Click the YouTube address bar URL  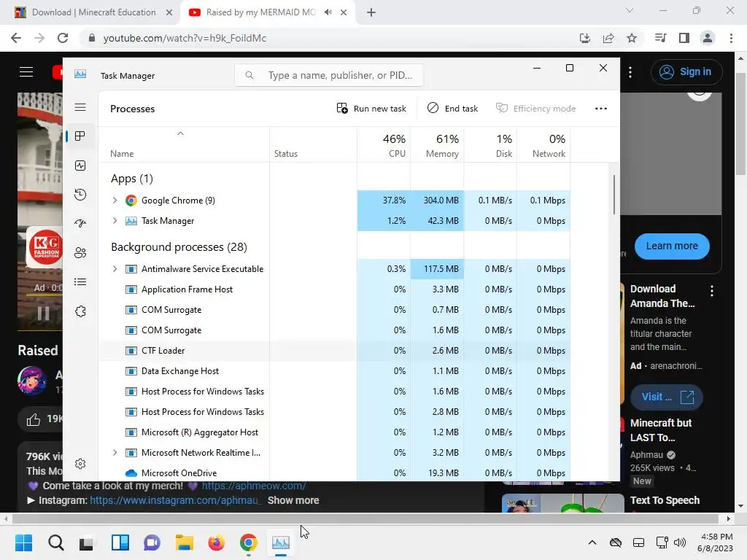(x=185, y=38)
